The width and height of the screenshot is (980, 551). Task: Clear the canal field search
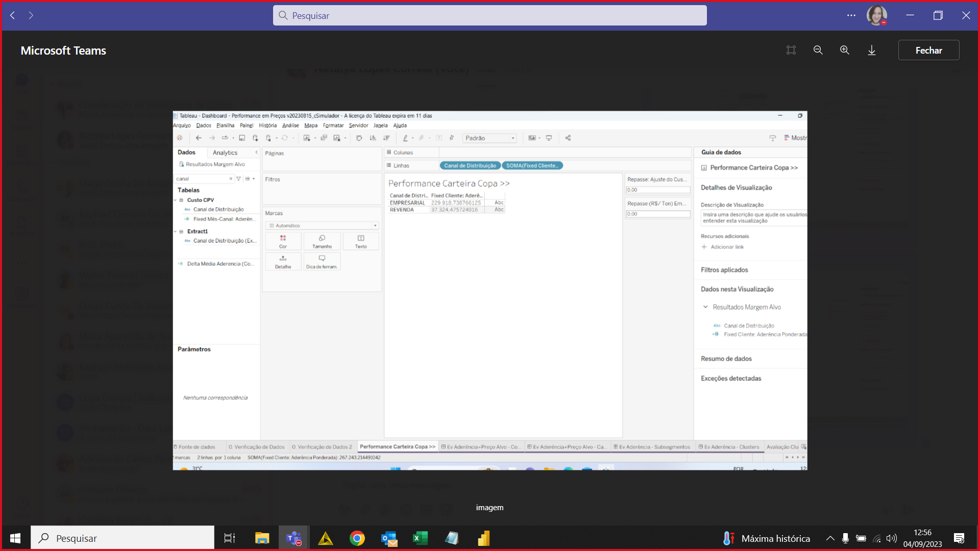coord(231,179)
